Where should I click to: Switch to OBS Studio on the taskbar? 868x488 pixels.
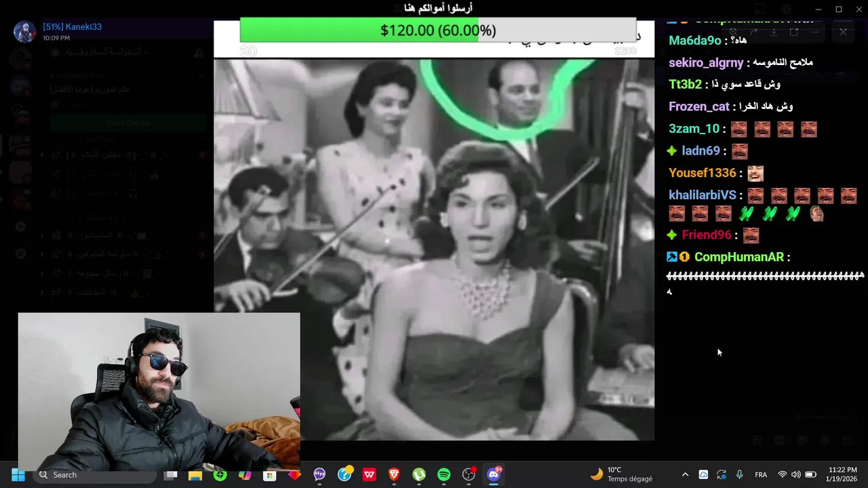[x=469, y=475]
